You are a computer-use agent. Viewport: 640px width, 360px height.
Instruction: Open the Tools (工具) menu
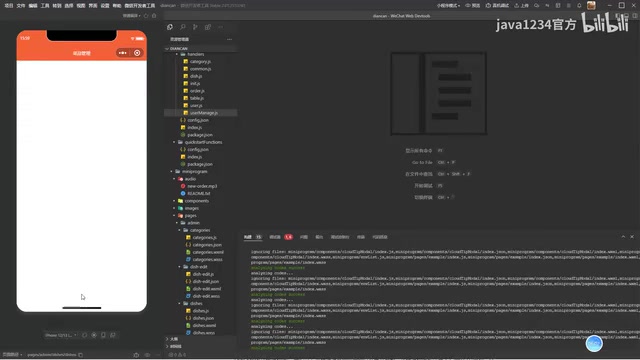coord(45,6)
